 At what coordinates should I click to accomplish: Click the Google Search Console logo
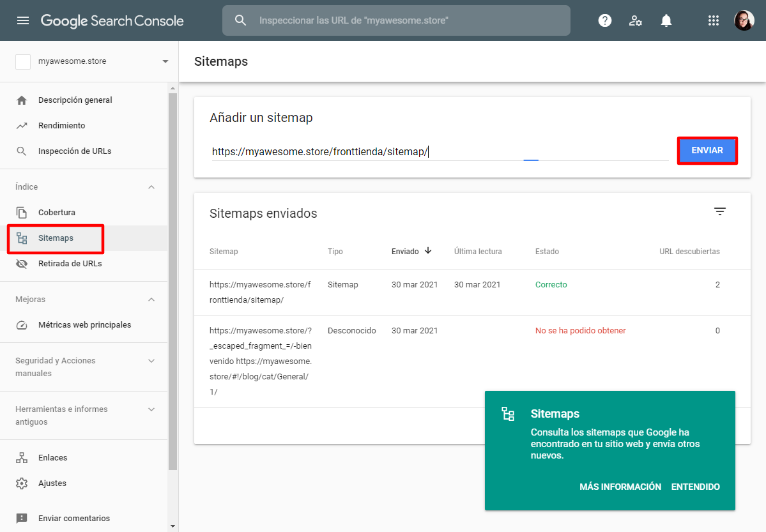pyautogui.click(x=112, y=20)
